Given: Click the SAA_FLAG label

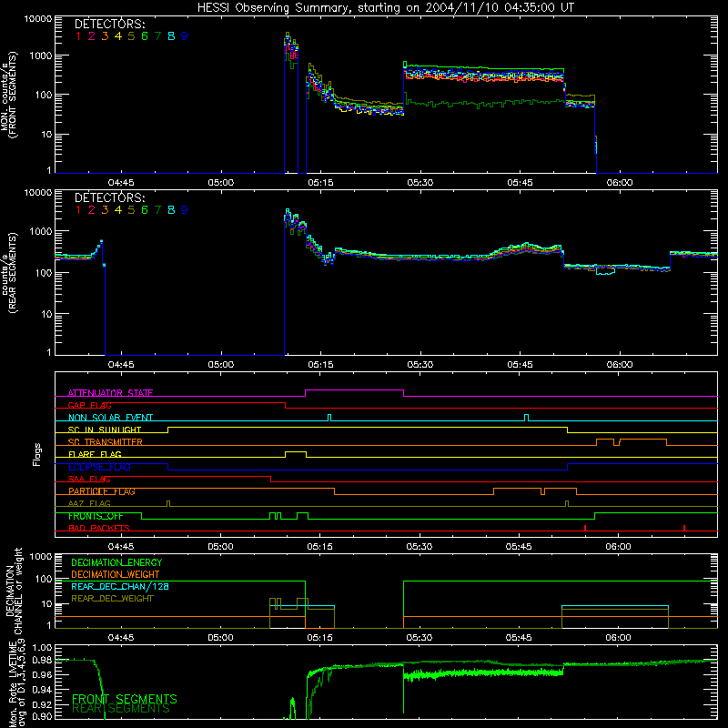Looking at the screenshot, I should click(89, 479).
